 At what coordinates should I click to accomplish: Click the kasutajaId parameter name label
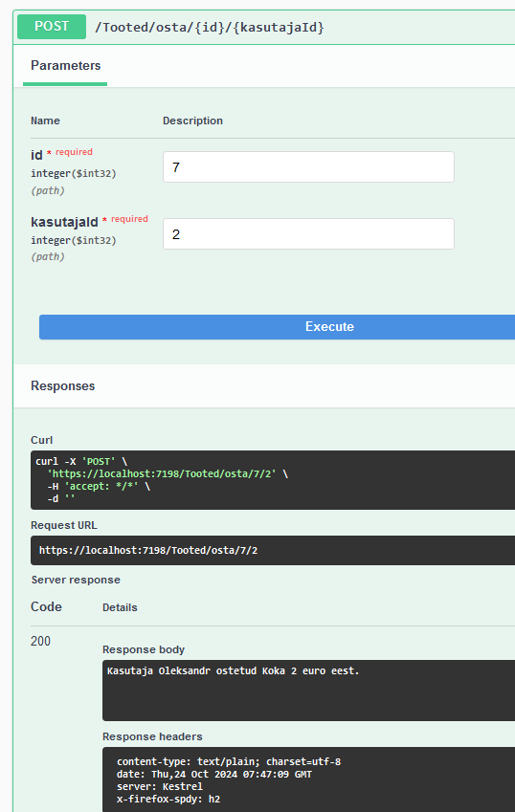pyautogui.click(x=64, y=222)
